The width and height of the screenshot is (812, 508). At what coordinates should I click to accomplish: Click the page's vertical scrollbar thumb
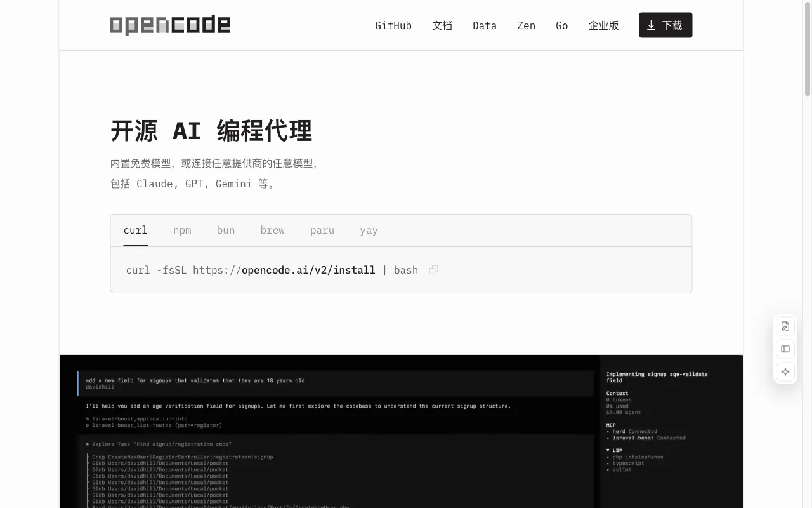(x=808, y=50)
